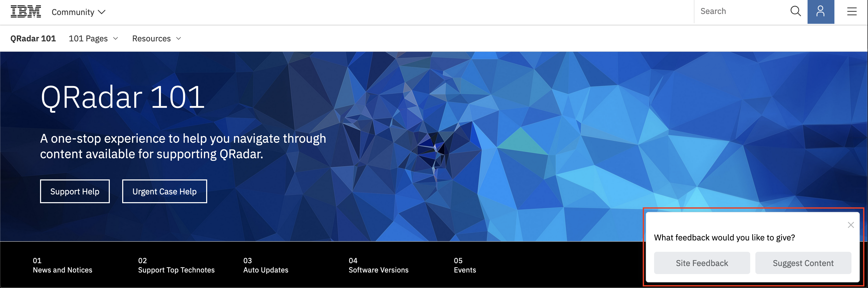This screenshot has width=868, height=288.
Task: Expand the Resources dropdown
Action: point(157,39)
